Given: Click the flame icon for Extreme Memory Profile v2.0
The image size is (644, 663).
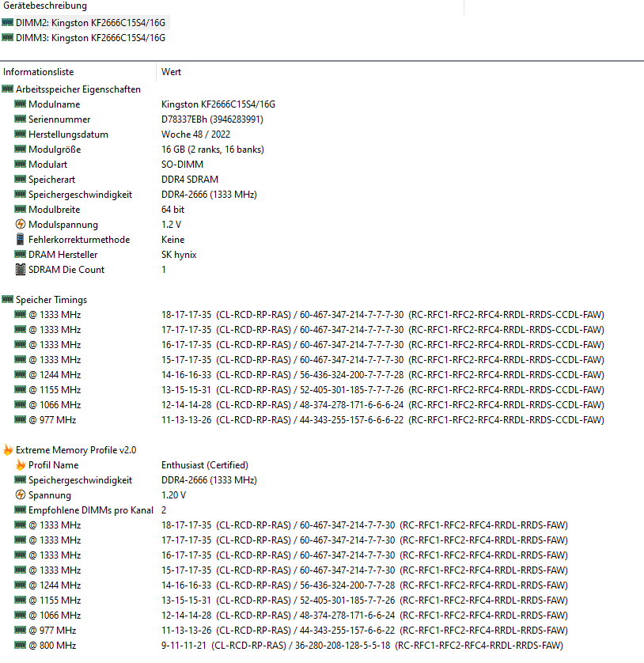Looking at the screenshot, I should (x=8, y=449).
